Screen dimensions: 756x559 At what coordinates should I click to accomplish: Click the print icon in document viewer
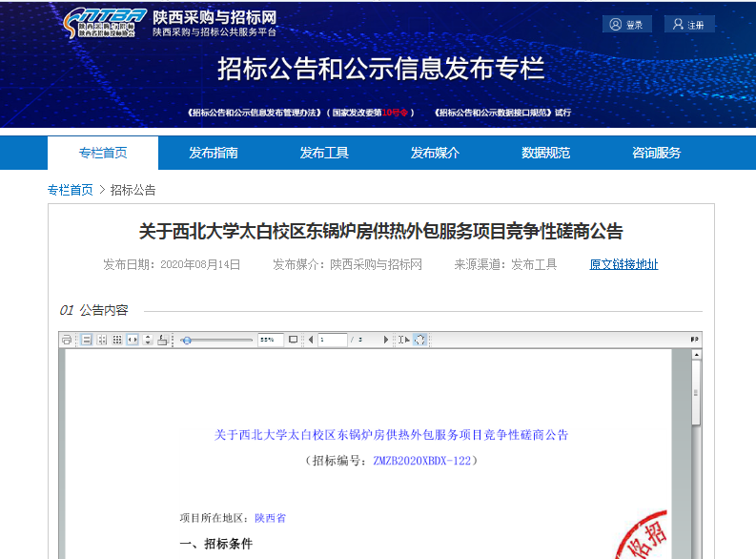[66, 340]
